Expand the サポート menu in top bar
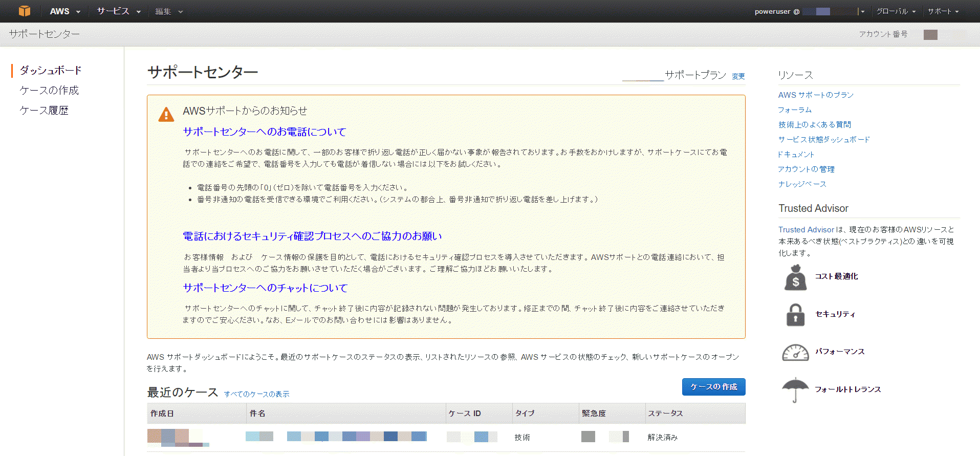980x456 pixels. (x=943, y=11)
